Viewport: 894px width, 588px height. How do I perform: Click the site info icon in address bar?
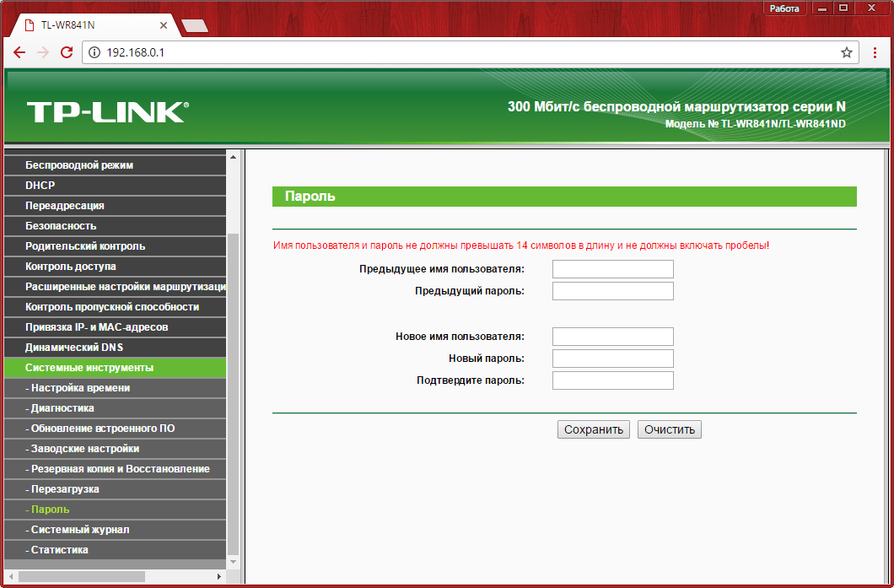94,52
